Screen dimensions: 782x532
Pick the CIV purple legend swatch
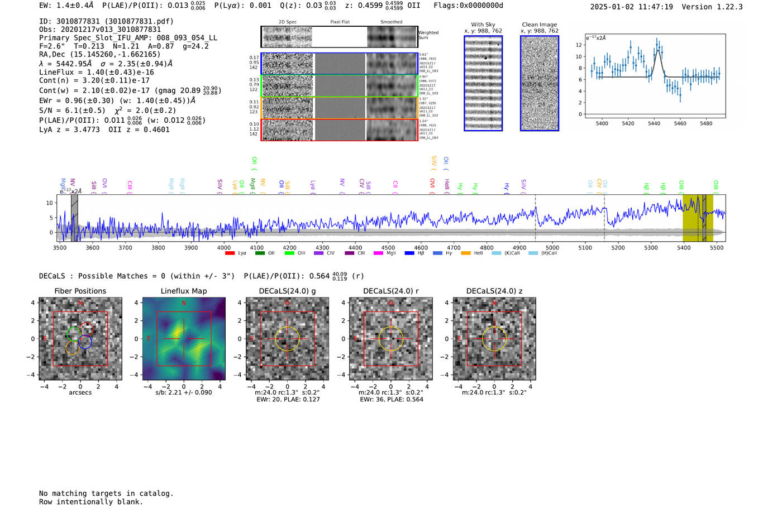tap(319, 253)
